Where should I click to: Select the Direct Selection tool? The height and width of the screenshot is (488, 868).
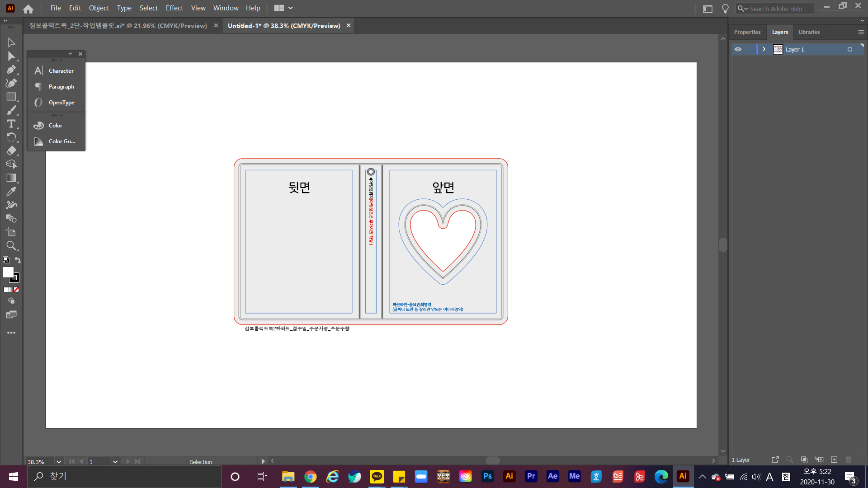click(x=11, y=56)
